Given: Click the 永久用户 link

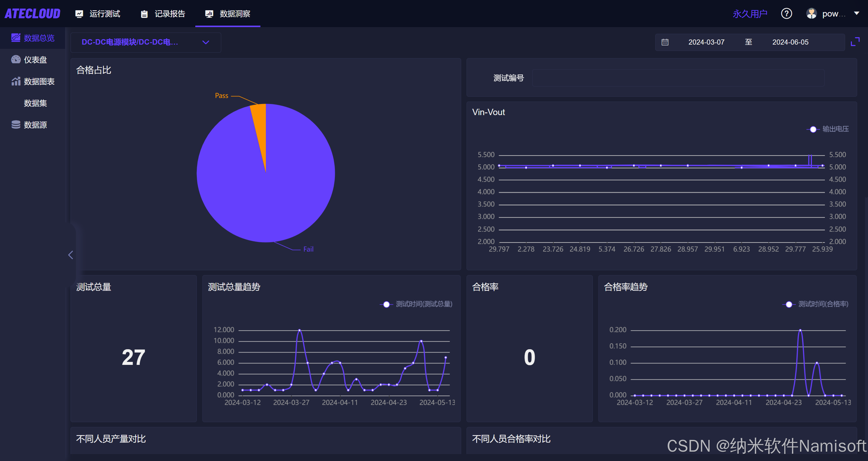Looking at the screenshot, I should point(750,14).
